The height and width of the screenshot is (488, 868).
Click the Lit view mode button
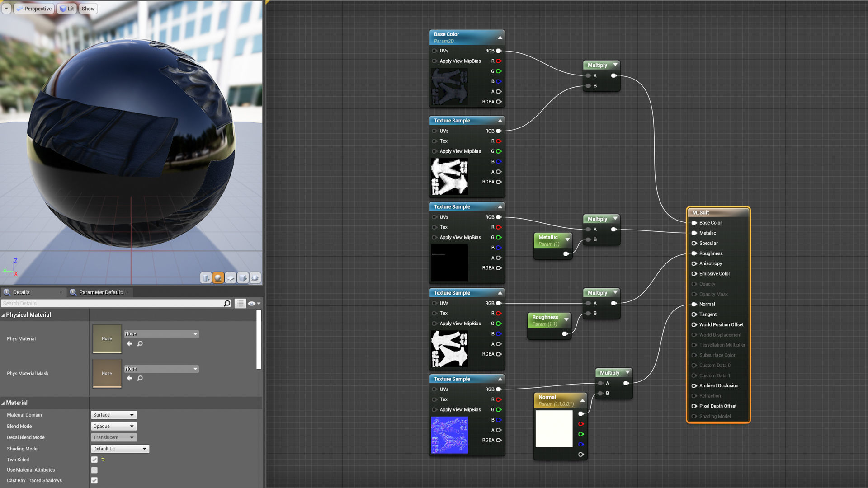pyautogui.click(x=67, y=9)
